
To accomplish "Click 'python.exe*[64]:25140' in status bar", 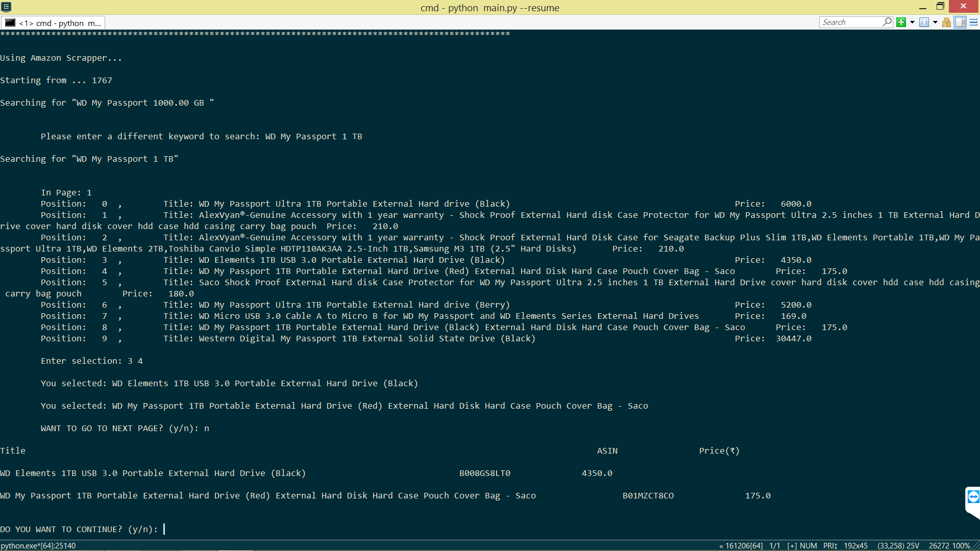I will click(38, 546).
